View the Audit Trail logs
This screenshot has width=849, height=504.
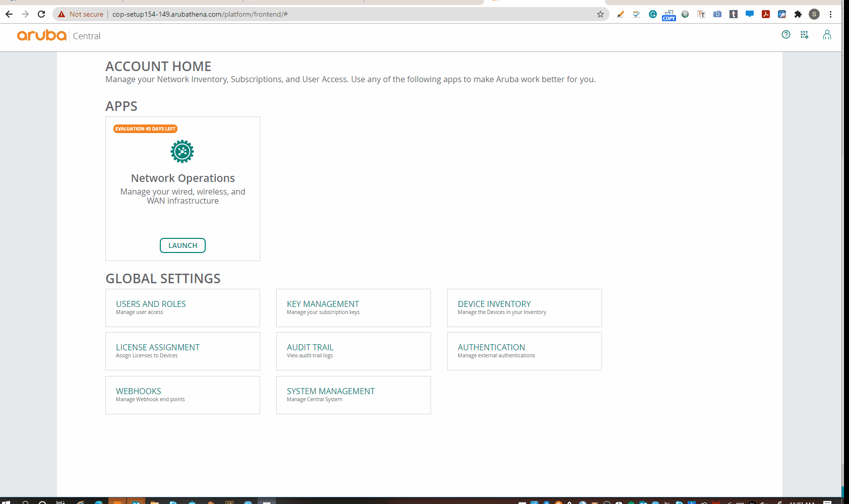353,351
